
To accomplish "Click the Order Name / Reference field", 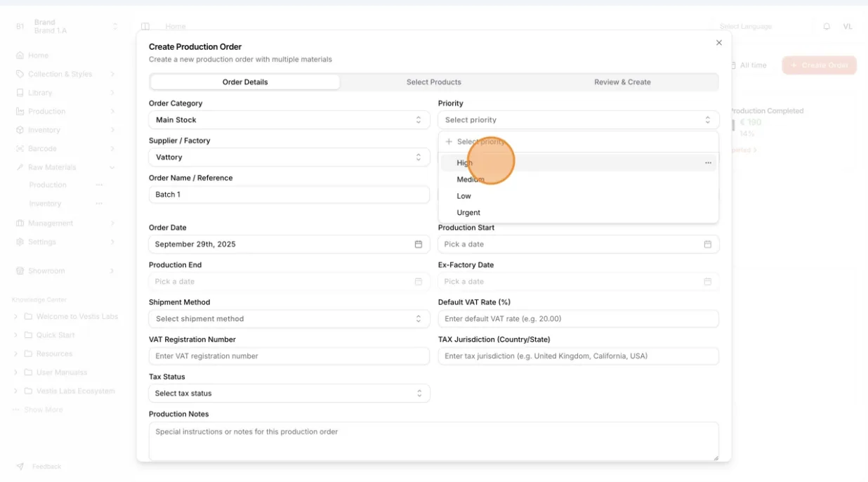I will click(x=289, y=195).
